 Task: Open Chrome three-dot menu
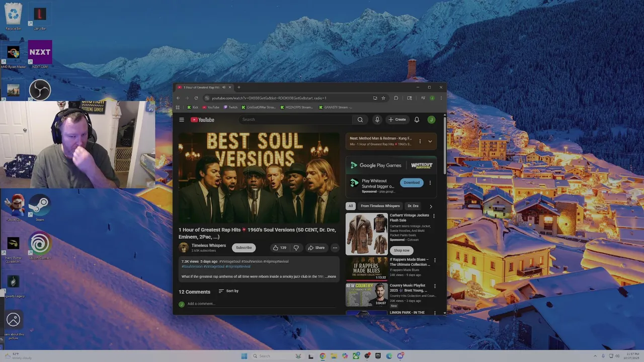[441, 98]
